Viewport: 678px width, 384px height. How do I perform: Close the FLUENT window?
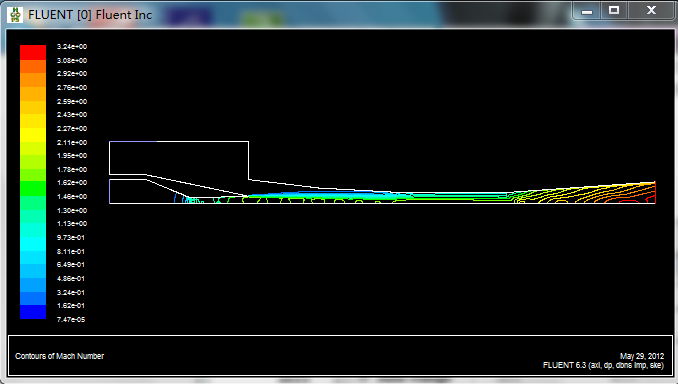(651, 11)
